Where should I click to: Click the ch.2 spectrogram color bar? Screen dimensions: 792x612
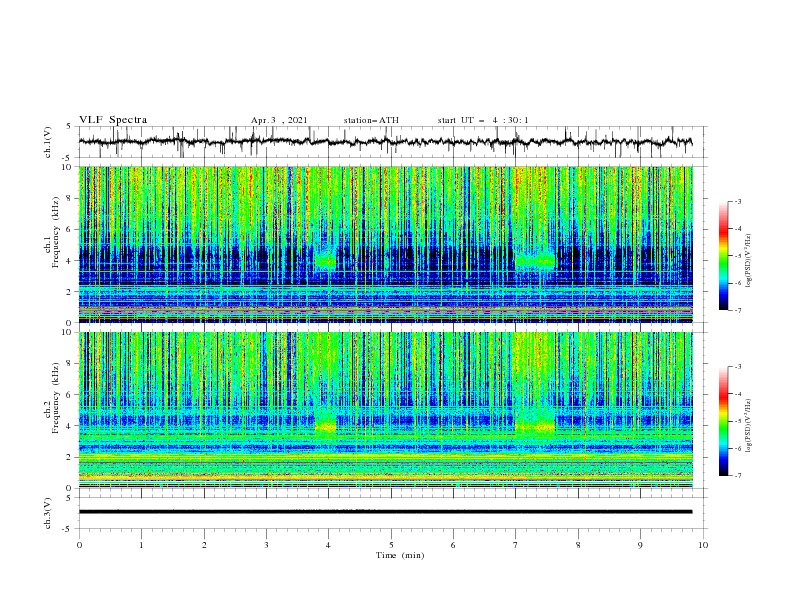[723, 421]
